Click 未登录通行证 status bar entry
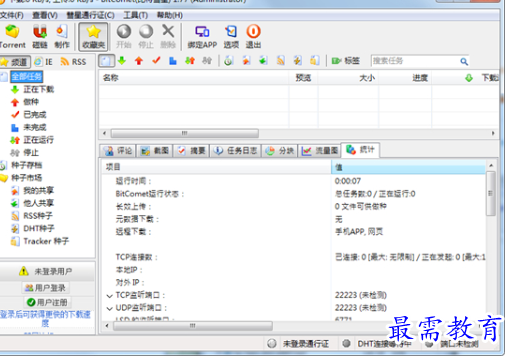Viewport: 510px width, 360px height. tap(306, 344)
